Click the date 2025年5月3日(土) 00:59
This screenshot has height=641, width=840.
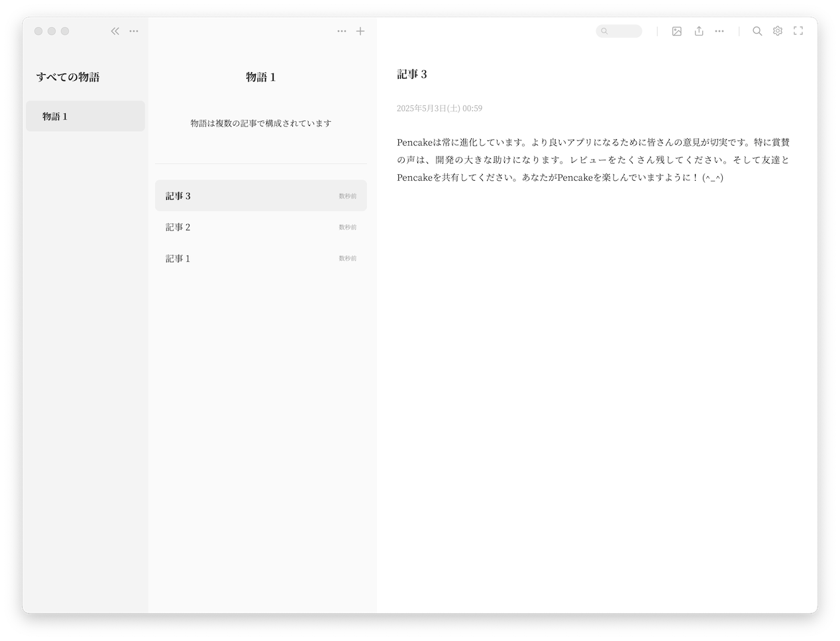pyautogui.click(x=439, y=108)
